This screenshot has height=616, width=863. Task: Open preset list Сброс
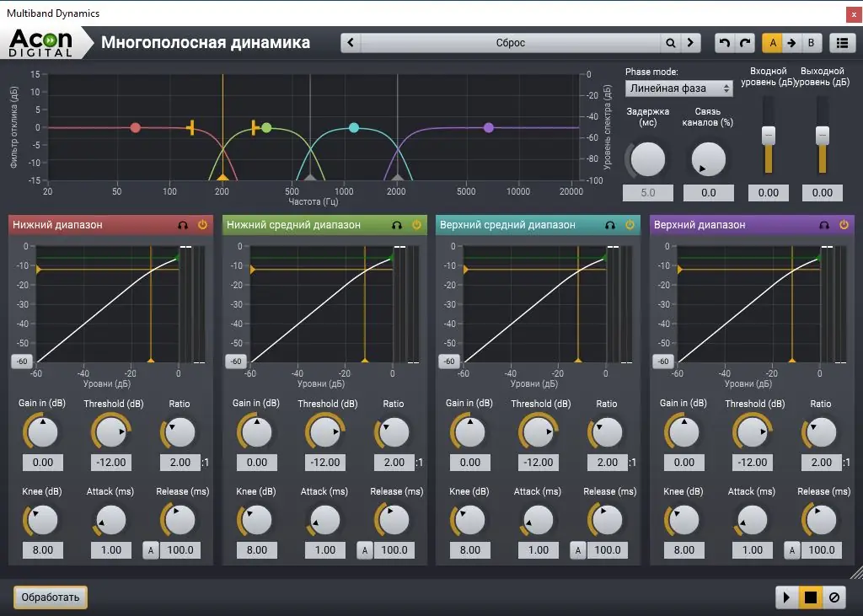pos(510,43)
